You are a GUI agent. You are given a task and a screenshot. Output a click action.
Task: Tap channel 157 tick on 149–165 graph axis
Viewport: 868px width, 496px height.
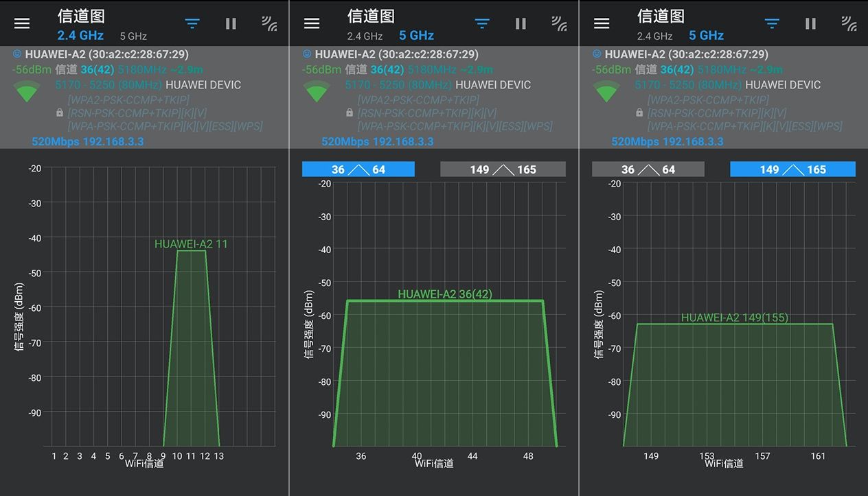click(762, 456)
